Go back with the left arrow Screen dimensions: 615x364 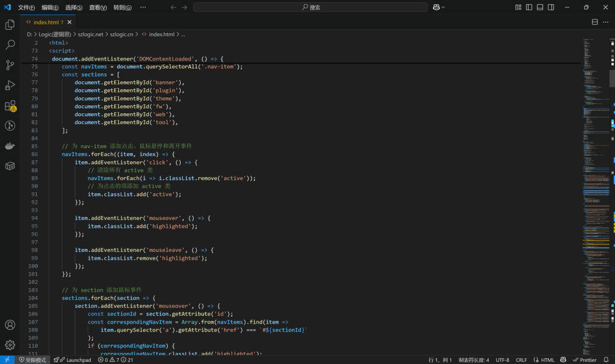pos(173,7)
